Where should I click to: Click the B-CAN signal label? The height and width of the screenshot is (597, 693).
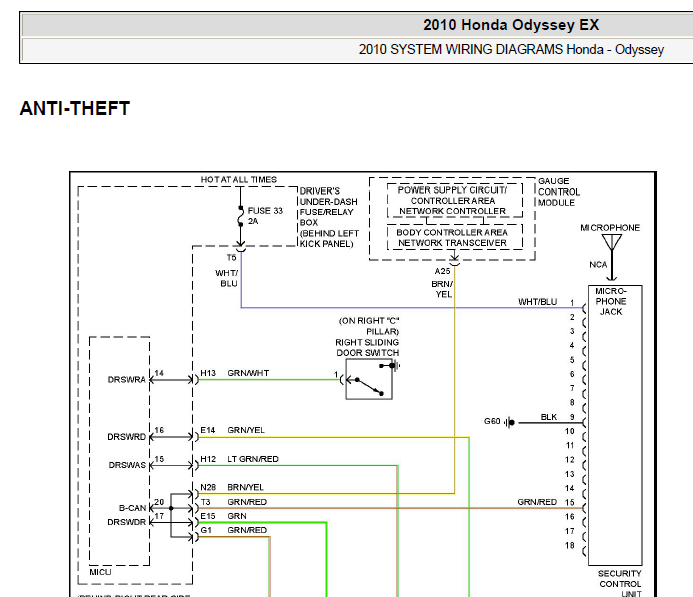(132, 508)
